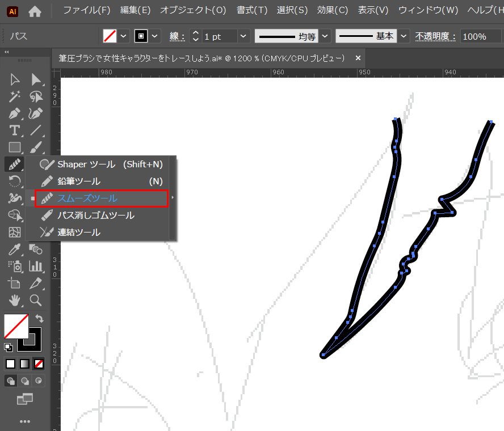Open stroke color dropdown arrow
The image size is (504, 431).
[x=154, y=36]
